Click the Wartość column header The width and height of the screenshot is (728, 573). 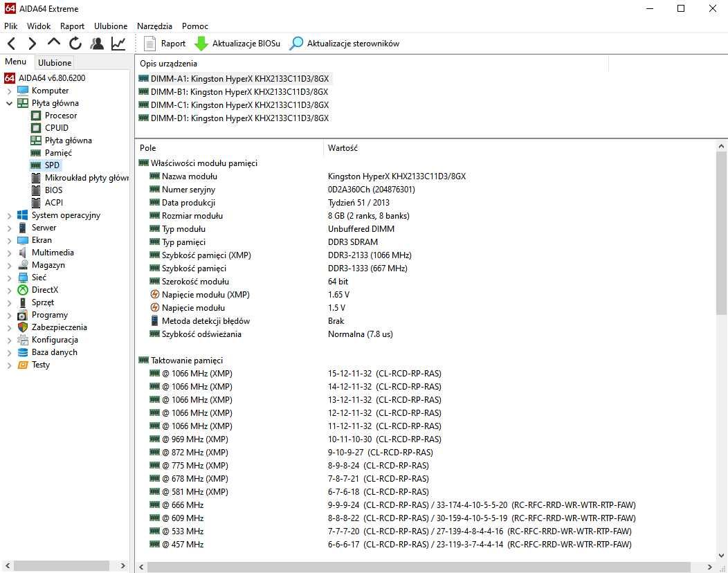(x=519, y=147)
